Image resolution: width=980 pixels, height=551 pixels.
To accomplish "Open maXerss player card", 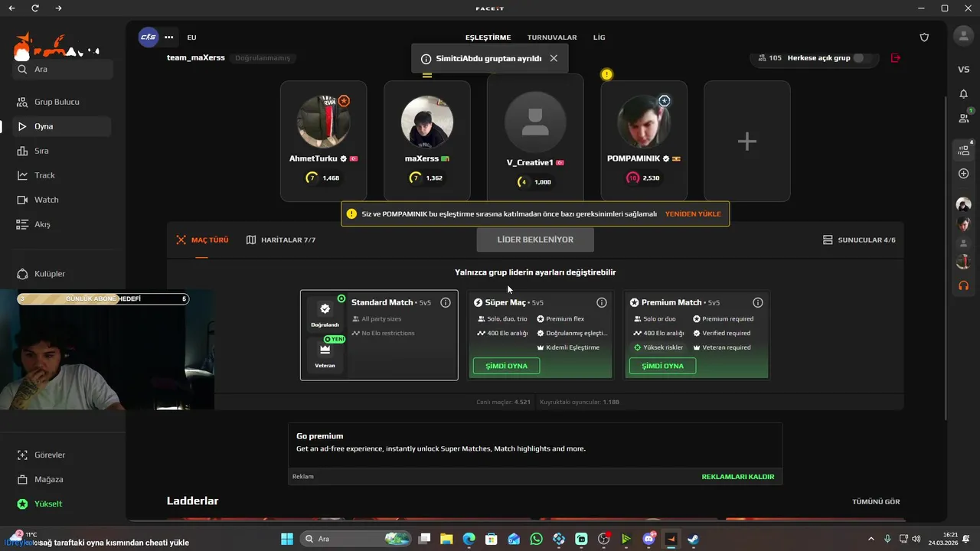I will [x=427, y=142].
